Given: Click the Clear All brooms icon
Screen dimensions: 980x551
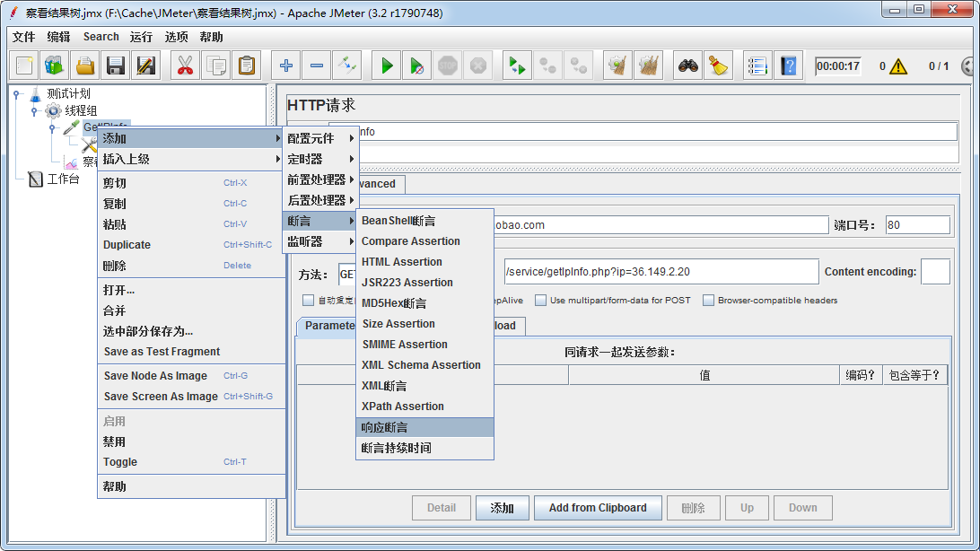Looking at the screenshot, I should [649, 66].
